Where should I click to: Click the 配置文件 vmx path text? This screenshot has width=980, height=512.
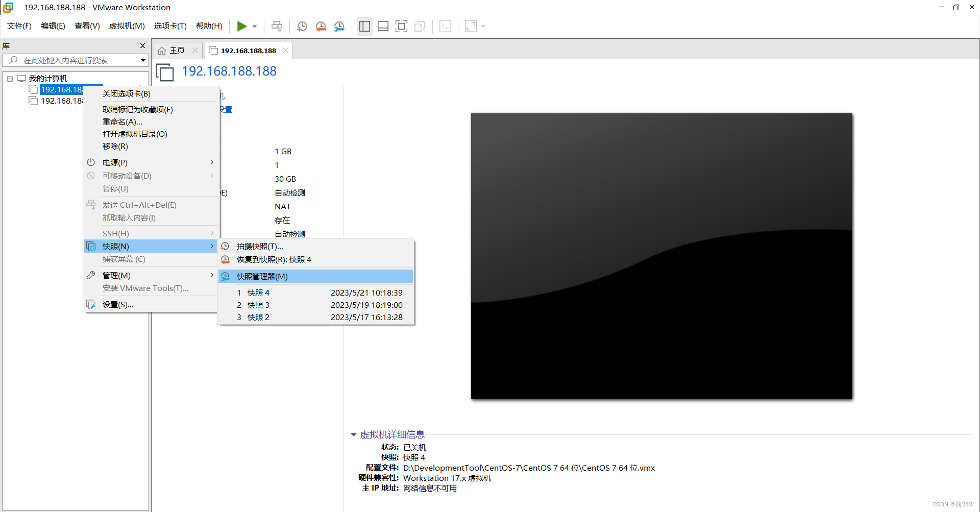(529, 468)
